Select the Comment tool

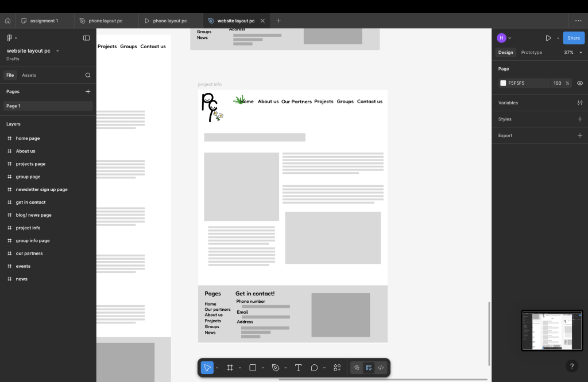click(314, 368)
